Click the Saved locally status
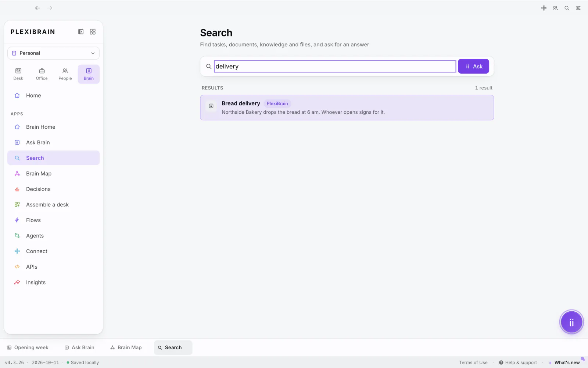 point(83,362)
